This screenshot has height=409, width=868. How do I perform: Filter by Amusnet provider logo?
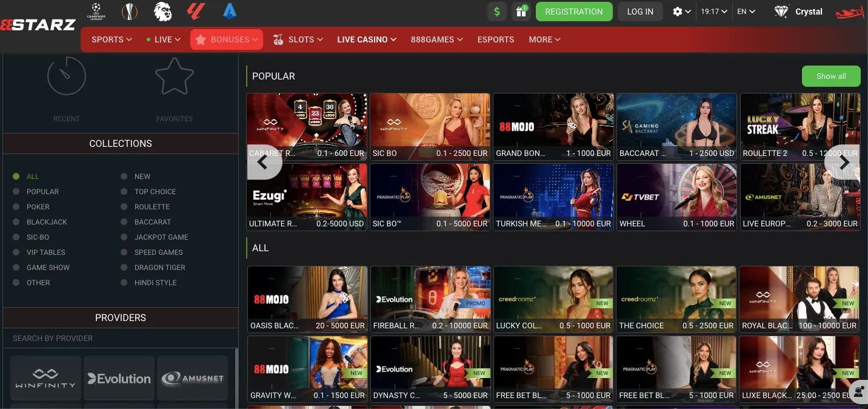[192, 378]
